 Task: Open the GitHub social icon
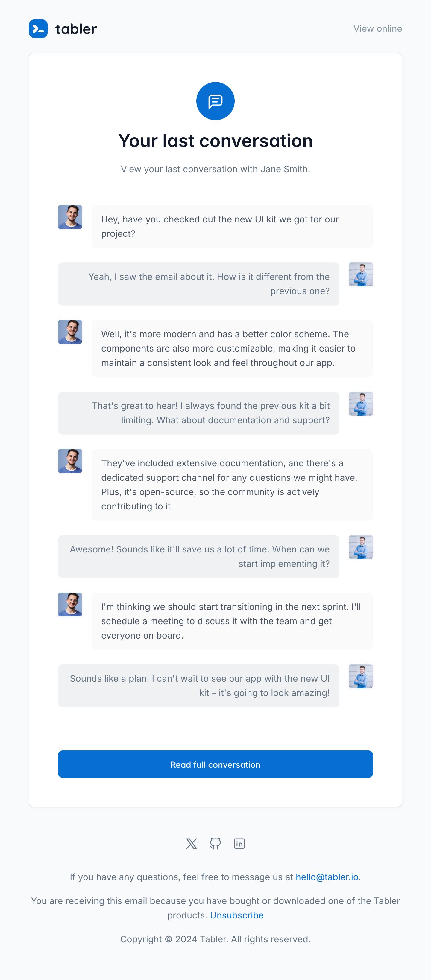pos(215,843)
